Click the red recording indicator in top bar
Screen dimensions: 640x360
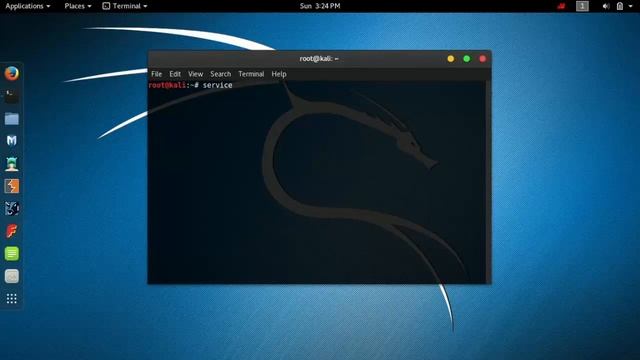click(562, 6)
